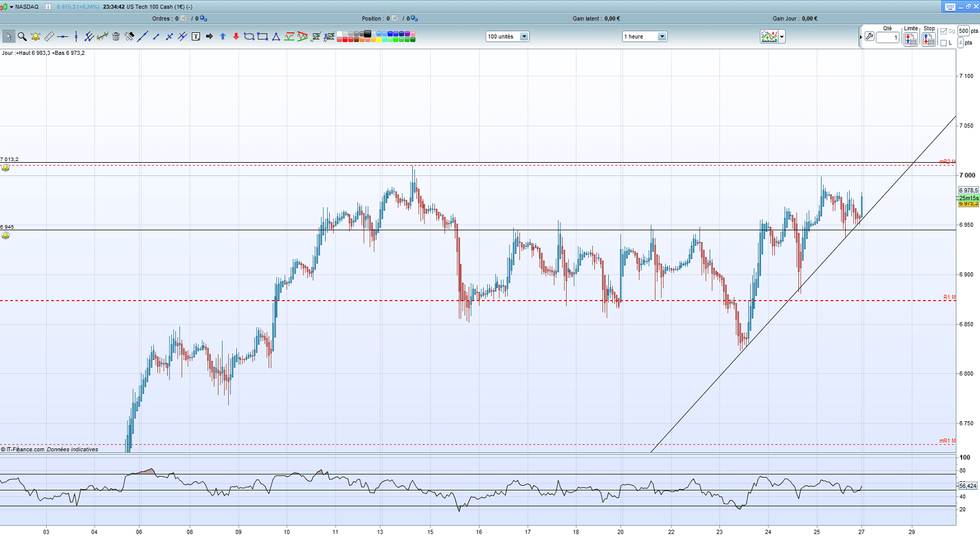Click date label 15 on time axis
Image resolution: width=980 pixels, height=536 pixels.
pyautogui.click(x=430, y=532)
